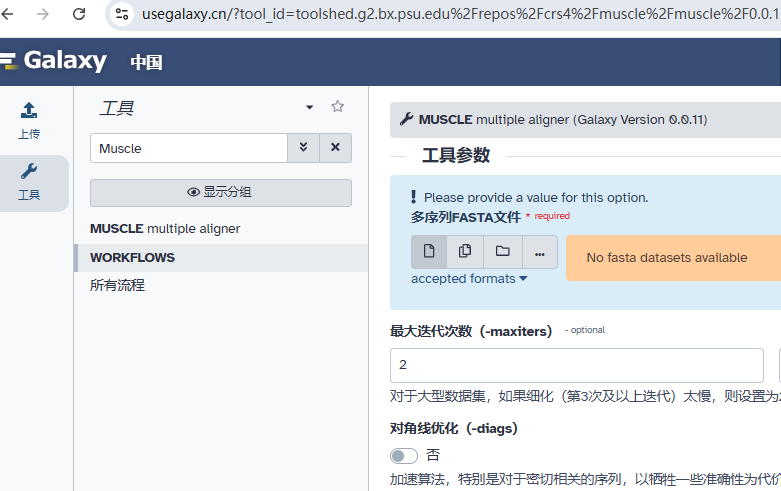Click the 工具参数 section heading
Screen dimensions: 781x491
pos(456,155)
